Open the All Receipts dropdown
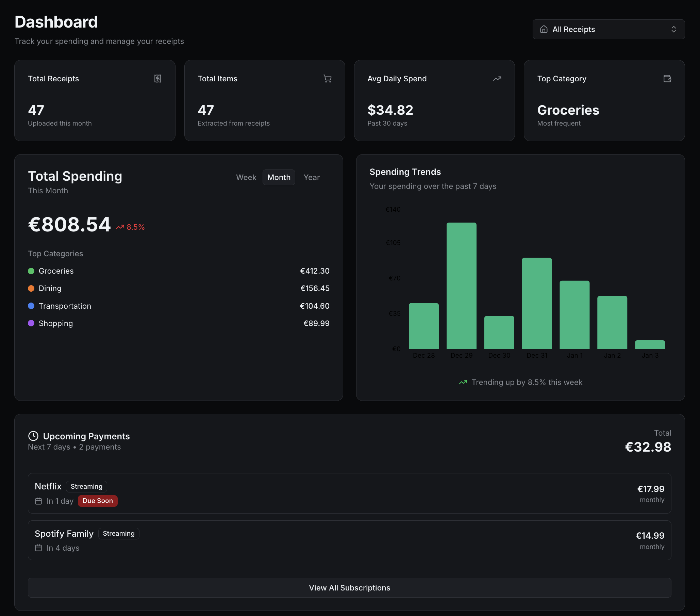 [x=608, y=29]
